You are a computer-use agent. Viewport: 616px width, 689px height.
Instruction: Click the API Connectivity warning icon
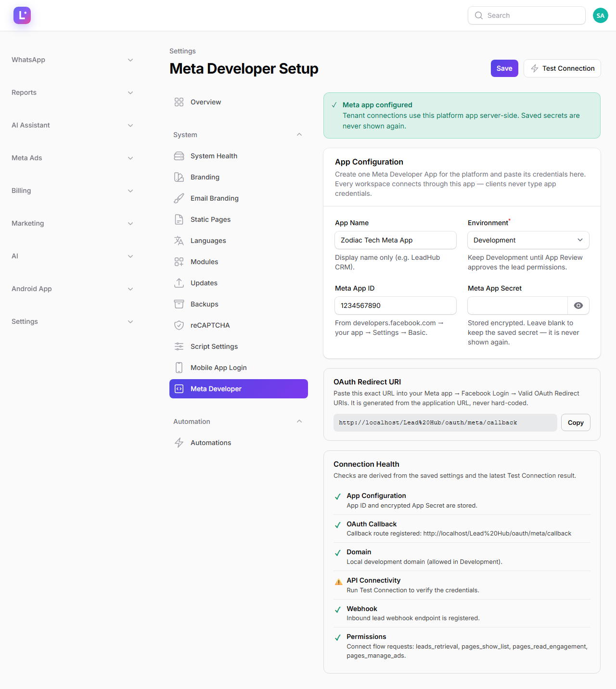coord(338,582)
